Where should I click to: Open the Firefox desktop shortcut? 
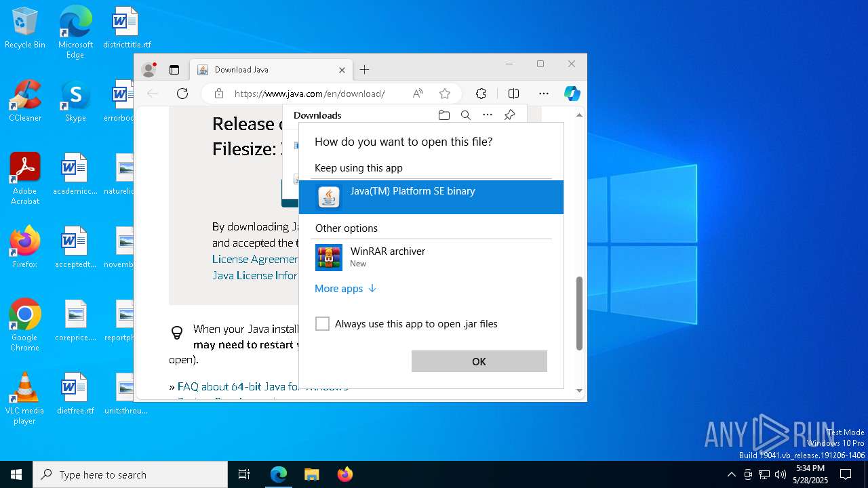tap(25, 247)
